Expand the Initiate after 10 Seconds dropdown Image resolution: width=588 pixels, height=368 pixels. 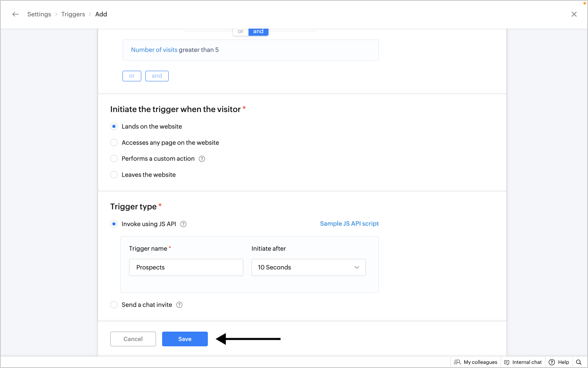tap(308, 267)
